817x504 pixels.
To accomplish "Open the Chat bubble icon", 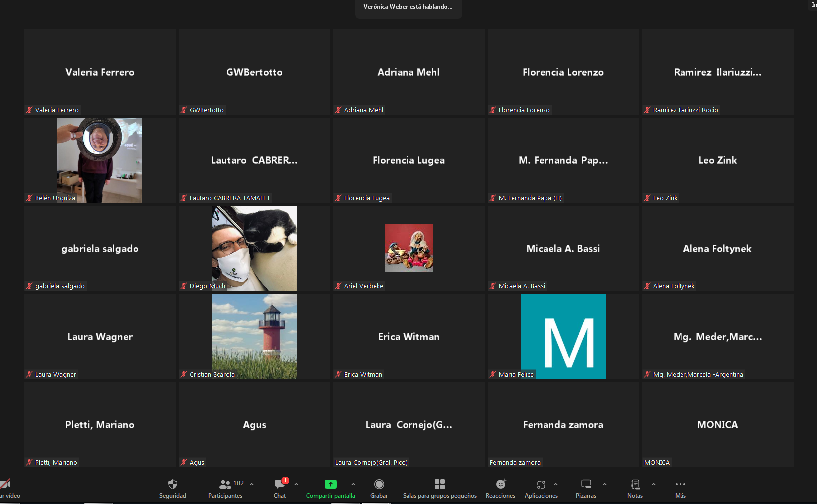I will pyautogui.click(x=280, y=484).
